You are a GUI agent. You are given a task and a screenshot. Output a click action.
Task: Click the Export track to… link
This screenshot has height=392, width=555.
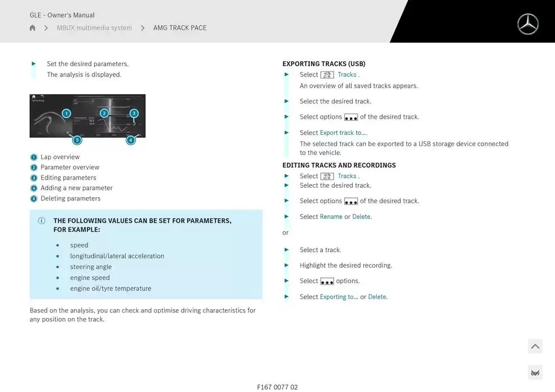343,133
